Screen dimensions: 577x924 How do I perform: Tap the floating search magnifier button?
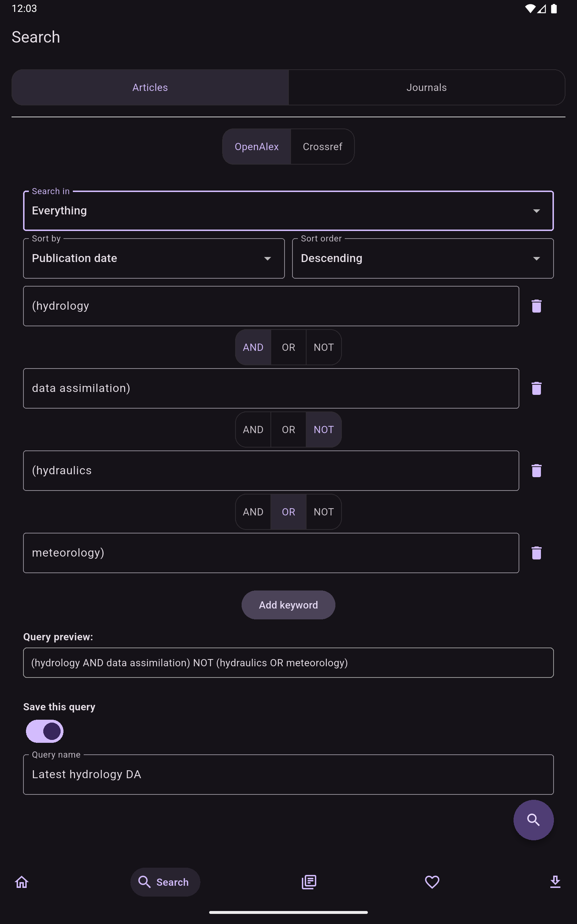pyautogui.click(x=533, y=820)
